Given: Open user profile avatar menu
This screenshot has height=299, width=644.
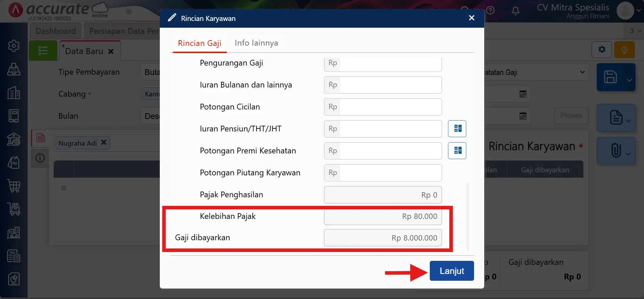Looking at the screenshot, I should (625, 10).
